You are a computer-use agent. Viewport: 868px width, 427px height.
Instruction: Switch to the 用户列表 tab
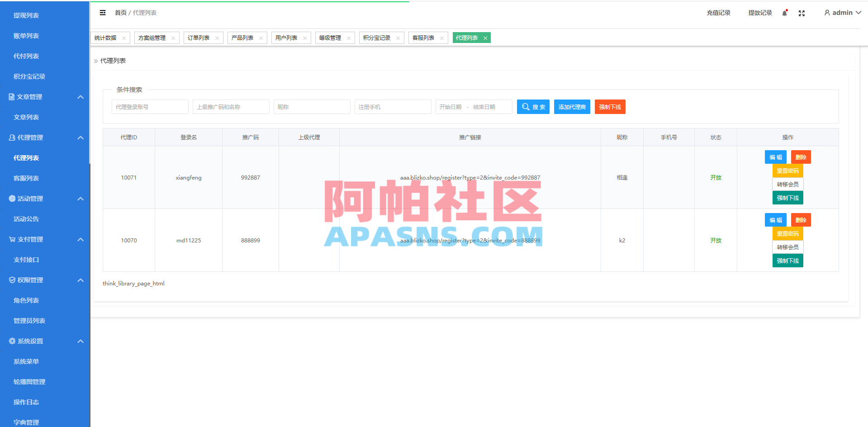[286, 38]
